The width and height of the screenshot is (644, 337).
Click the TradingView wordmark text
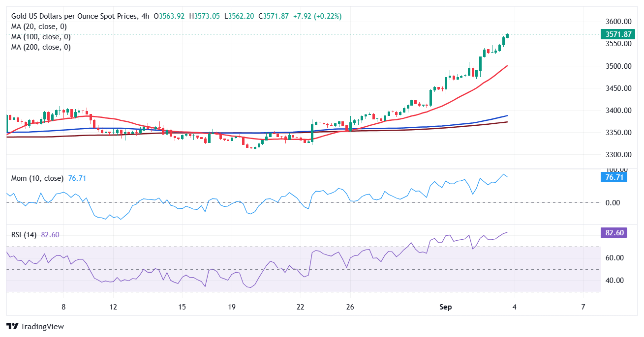tap(42, 327)
